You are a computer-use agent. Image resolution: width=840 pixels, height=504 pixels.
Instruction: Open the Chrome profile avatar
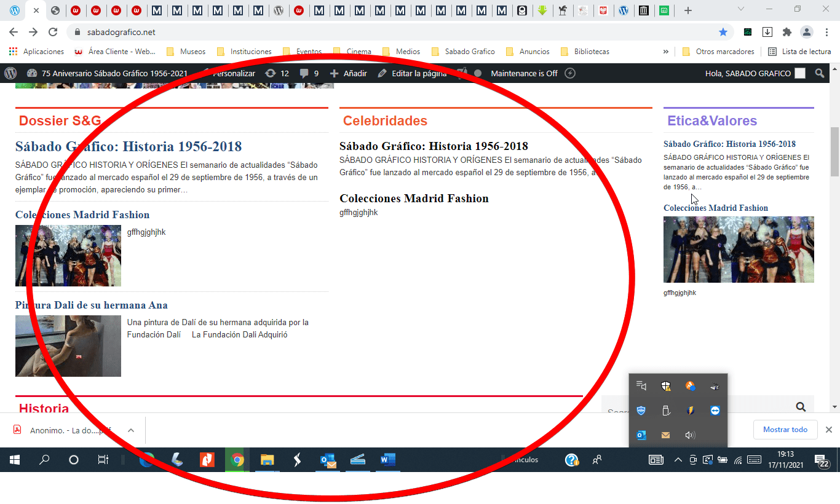806,32
